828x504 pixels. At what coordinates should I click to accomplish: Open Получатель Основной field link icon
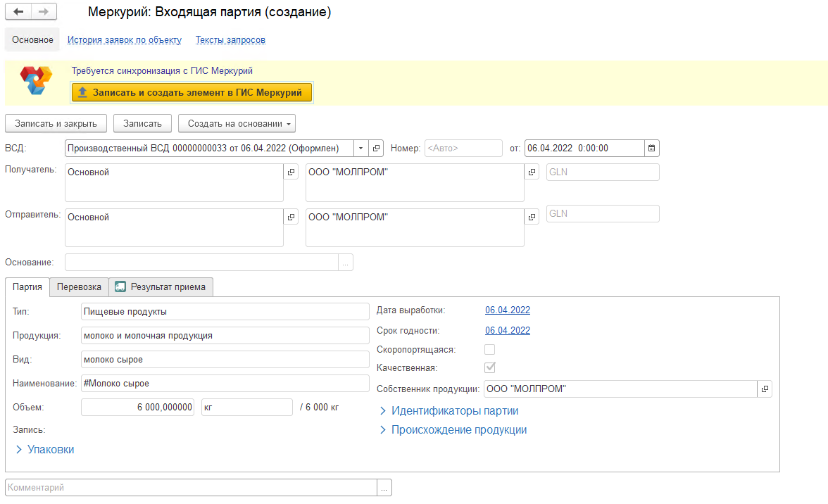[291, 172]
